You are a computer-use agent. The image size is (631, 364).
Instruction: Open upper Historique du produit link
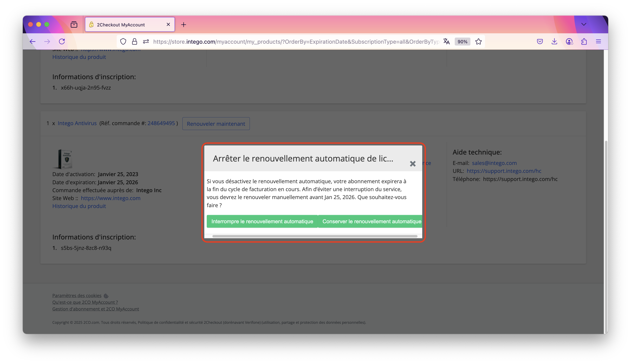click(79, 57)
